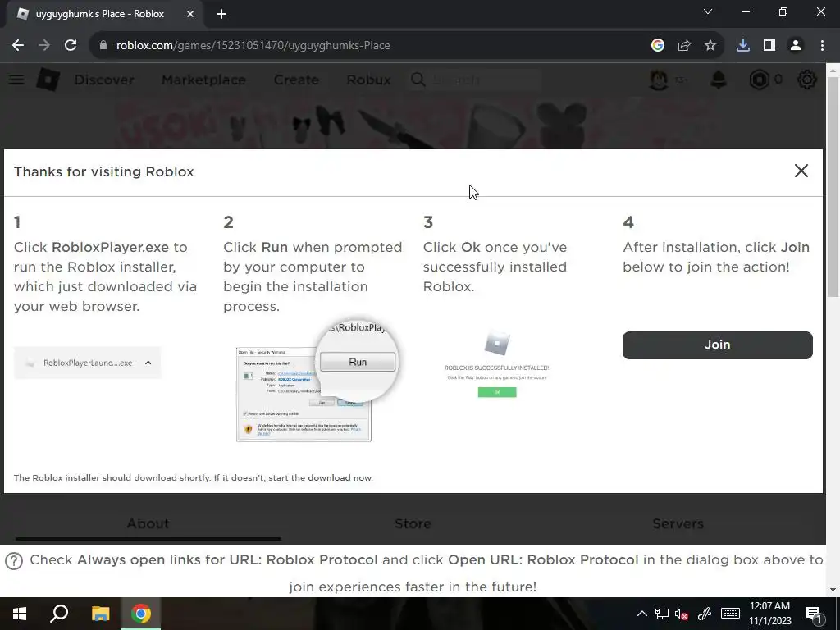
Task: Click the site lock icon in address bar
Action: pyautogui.click(x=103, y=46)
